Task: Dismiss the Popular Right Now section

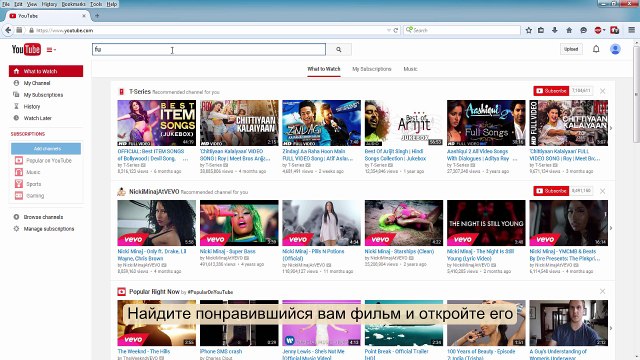Action: [602, 291]
